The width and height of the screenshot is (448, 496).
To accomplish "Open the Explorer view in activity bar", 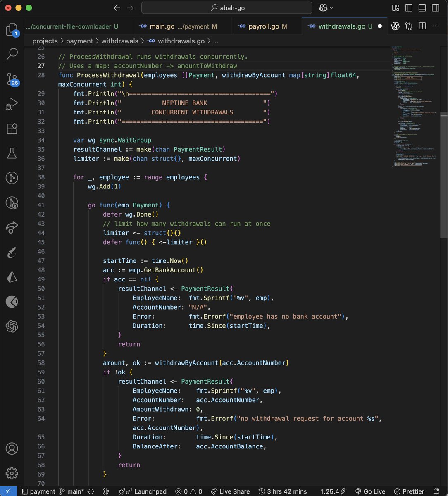I will click(x=12, y=29).
